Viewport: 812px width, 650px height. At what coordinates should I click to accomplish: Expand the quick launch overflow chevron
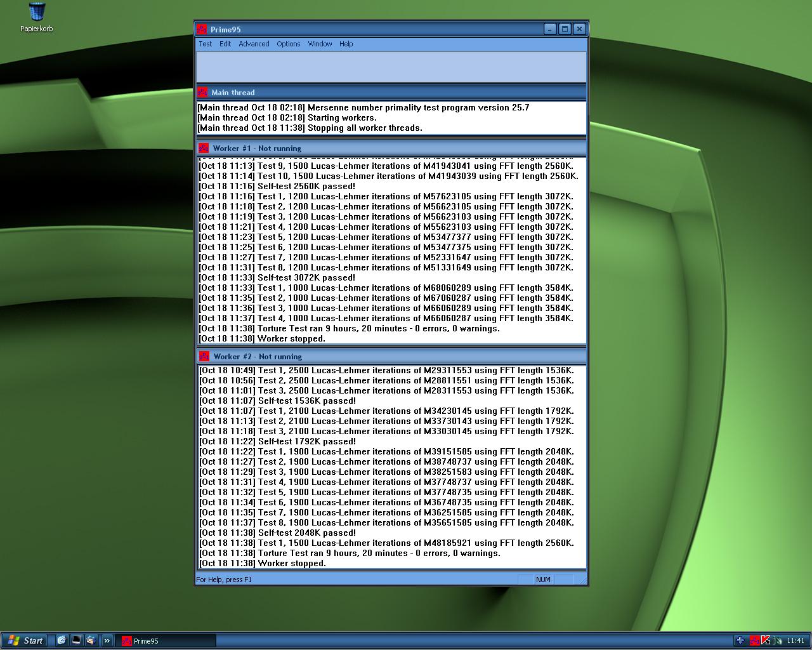pyautogui.click(x=107, y=640)
